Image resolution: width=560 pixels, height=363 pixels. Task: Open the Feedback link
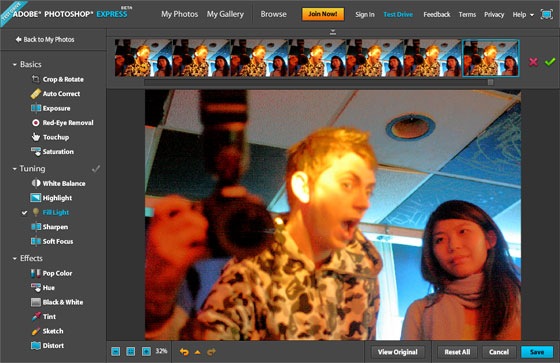pos(437,15)
